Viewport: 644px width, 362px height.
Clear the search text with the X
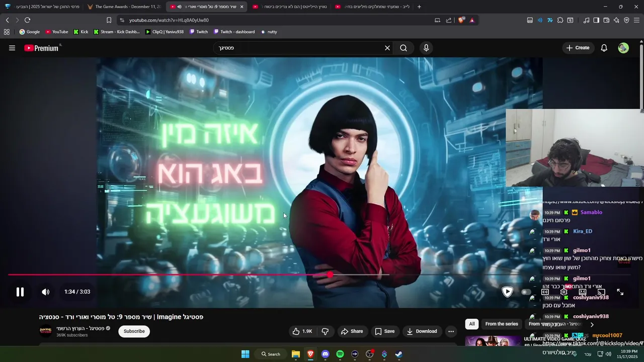coord(387,48)
